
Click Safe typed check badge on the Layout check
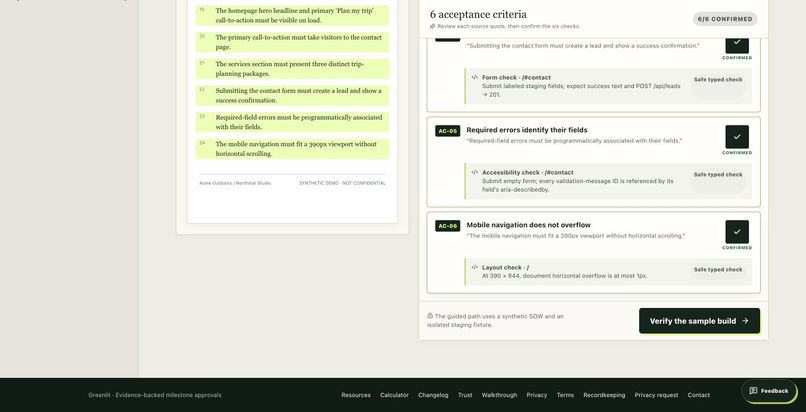[718, 269]
